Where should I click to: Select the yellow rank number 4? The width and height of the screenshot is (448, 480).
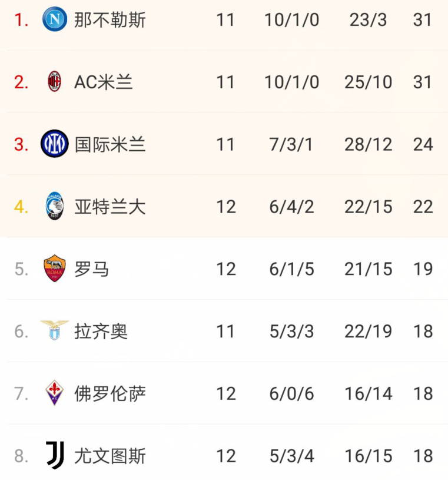click(x=21, y=207)
